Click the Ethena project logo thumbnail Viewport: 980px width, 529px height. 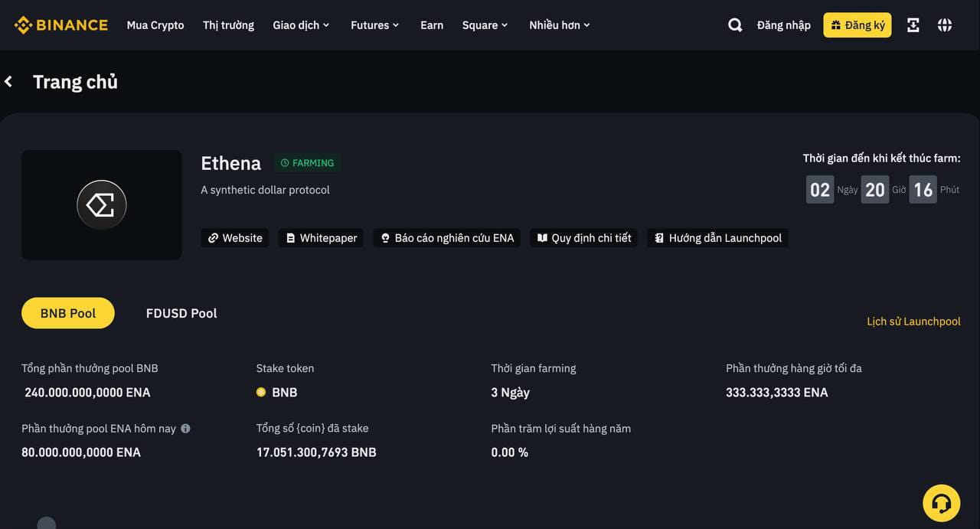pos(101,204)
